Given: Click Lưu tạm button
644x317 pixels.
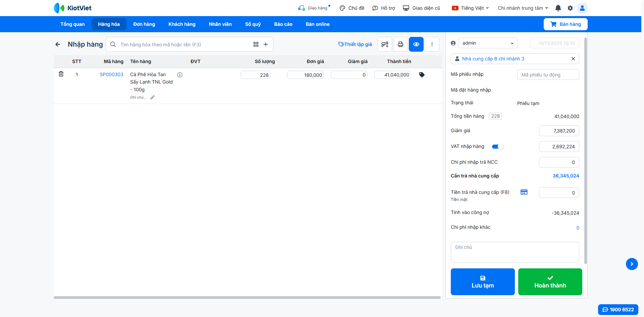Looking at the screenshot, I should [483, 282].
